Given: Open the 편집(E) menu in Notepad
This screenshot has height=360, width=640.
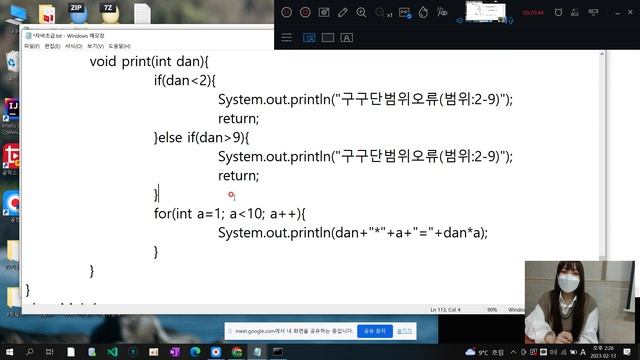Looking at the screenshot, I should click(52, 46).
